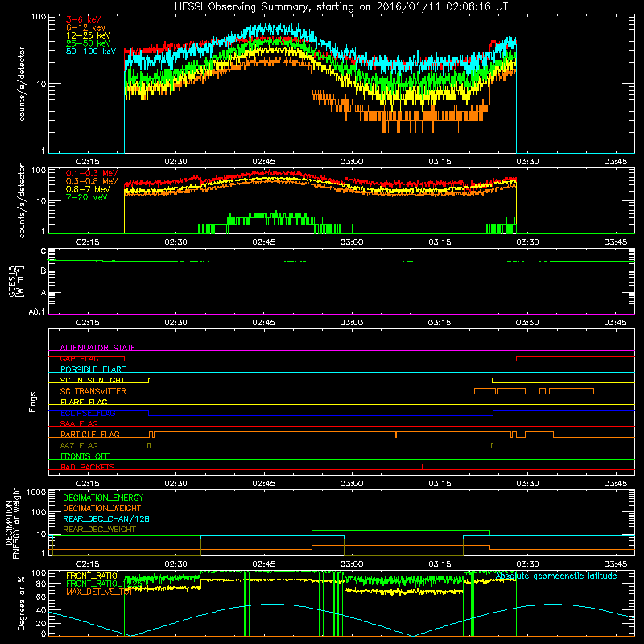Pick the REAR_DEC_WEIGHT legend label
644x644 pixels.
click(99, 530)
